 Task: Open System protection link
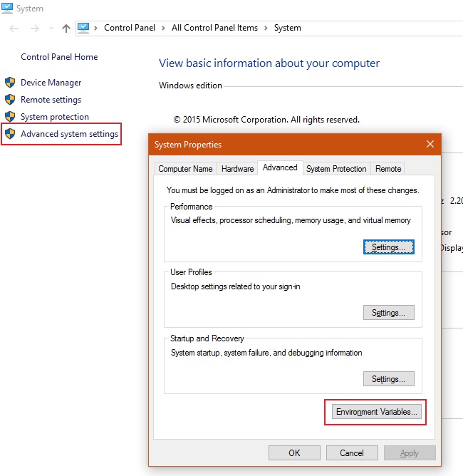55,117
